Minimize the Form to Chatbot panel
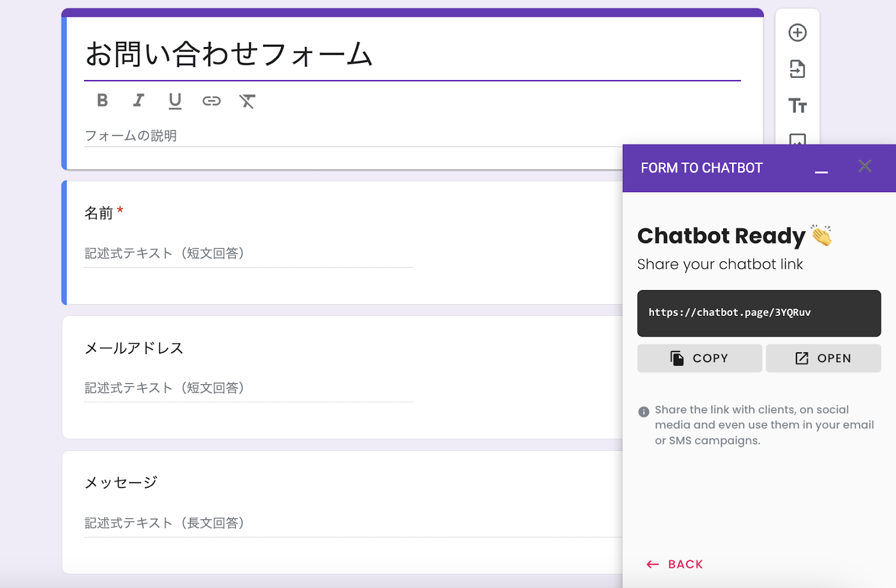This screenshot has width=896, height=588. click(x=821, y=169)
